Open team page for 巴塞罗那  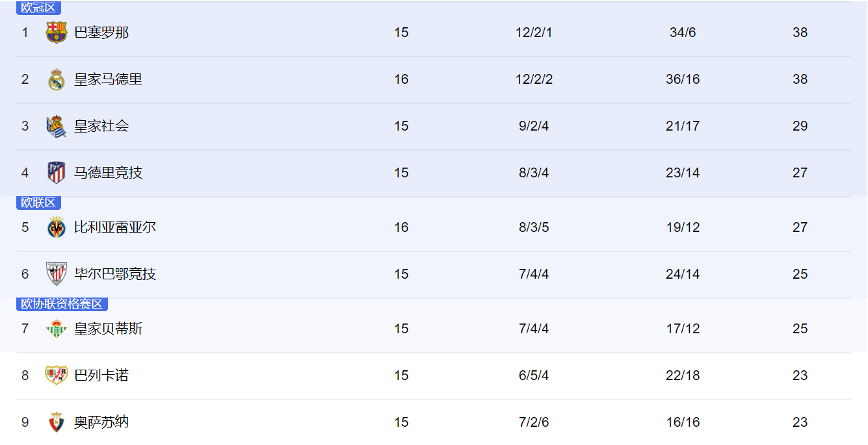(101, 32)
